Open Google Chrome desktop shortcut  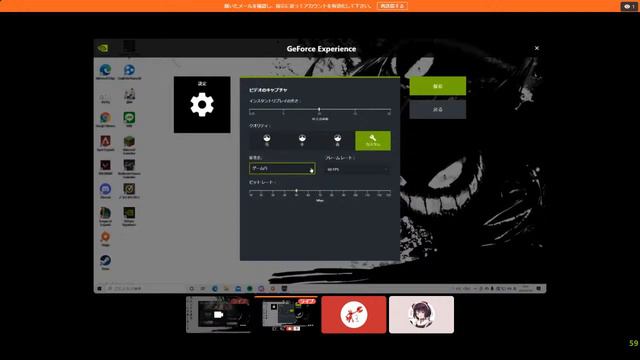105,119
